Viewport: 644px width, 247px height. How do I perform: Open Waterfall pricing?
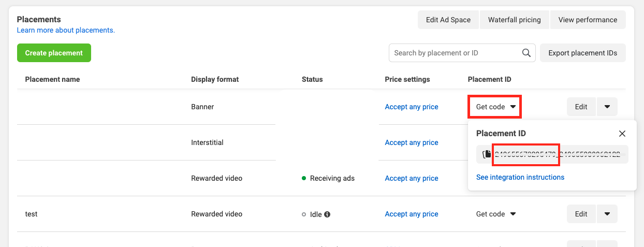click(x=514, y=20)
